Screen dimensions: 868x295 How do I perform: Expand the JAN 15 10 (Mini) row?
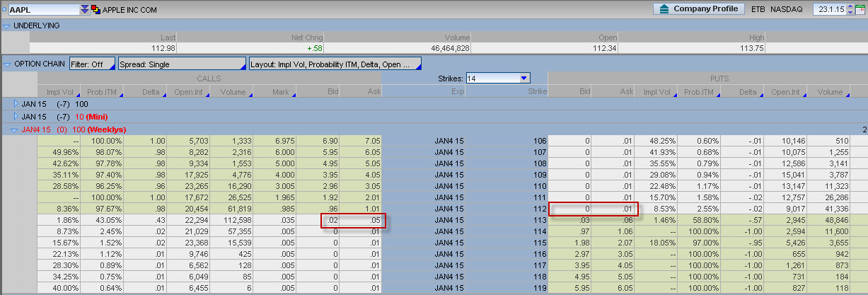pyautogui.click(x=16, y=116)
